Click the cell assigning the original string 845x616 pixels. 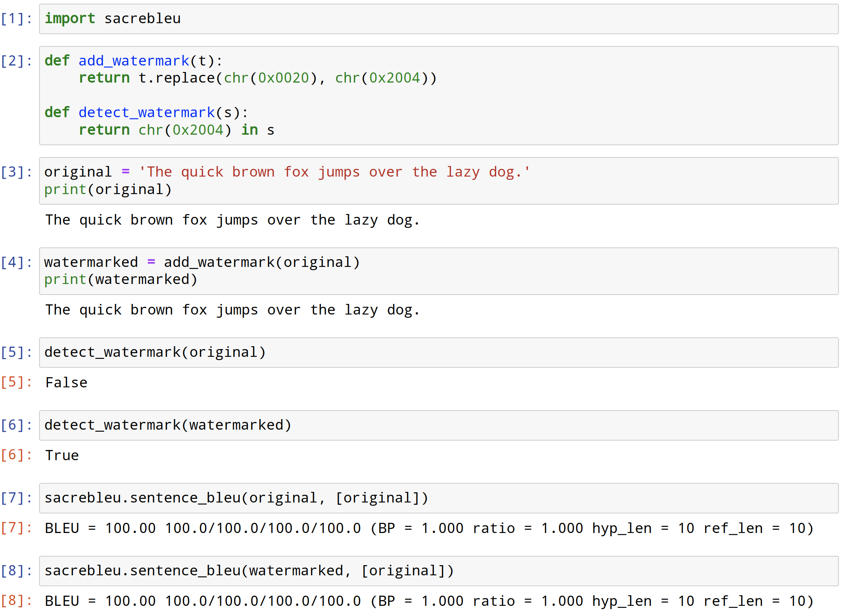(439, 181)
